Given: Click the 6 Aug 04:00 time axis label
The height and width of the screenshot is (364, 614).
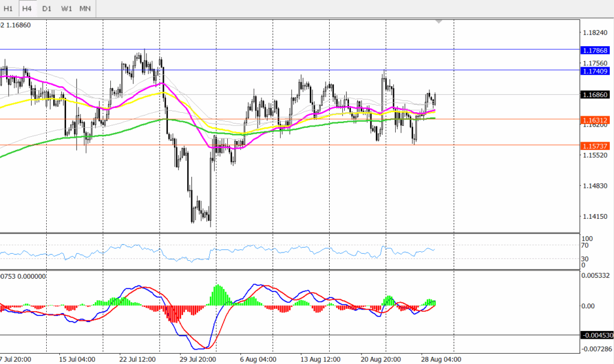Looking at the screenshot, I should 258,359.
